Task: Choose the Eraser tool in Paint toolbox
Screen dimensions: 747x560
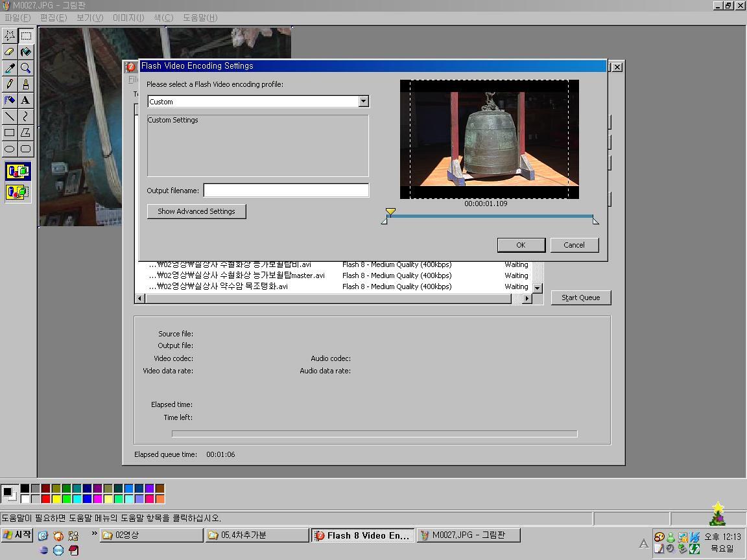Action: coord(10,52)
